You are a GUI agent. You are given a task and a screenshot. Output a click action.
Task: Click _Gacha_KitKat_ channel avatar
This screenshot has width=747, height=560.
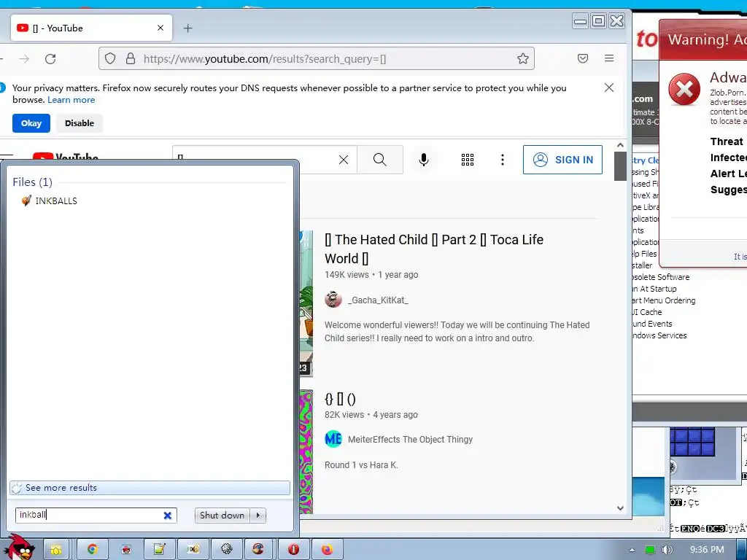point(333,300)
